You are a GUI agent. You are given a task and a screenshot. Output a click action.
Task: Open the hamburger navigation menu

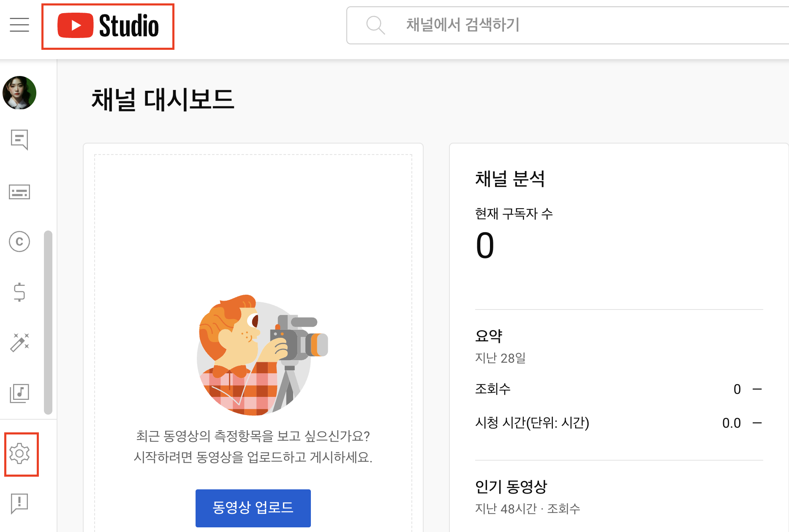point(19,25)
